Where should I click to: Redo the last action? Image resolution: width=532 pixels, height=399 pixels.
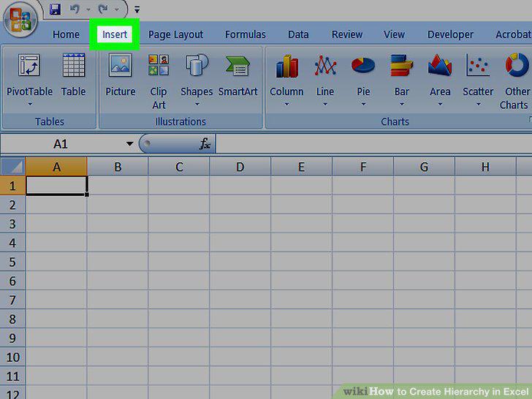pyautogui.click(x=103, y=9)
